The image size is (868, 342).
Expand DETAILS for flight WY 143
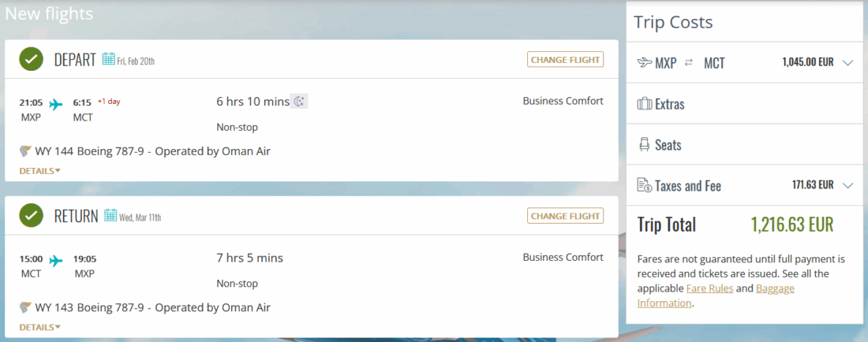pyautogui.click(x=39, y=326)
